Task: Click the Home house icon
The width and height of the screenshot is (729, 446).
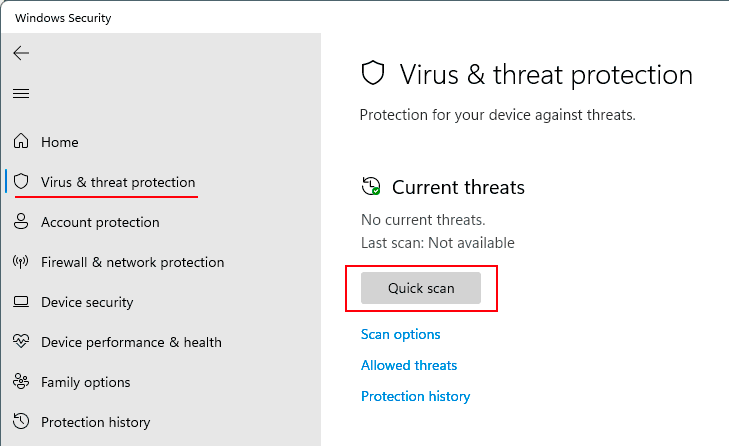Action: (x=21, y=141)
